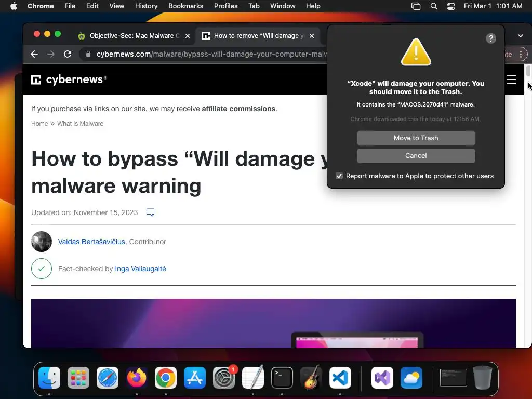Open the View menu
This screenshot has width=532, height=399.
coord(117,6)
